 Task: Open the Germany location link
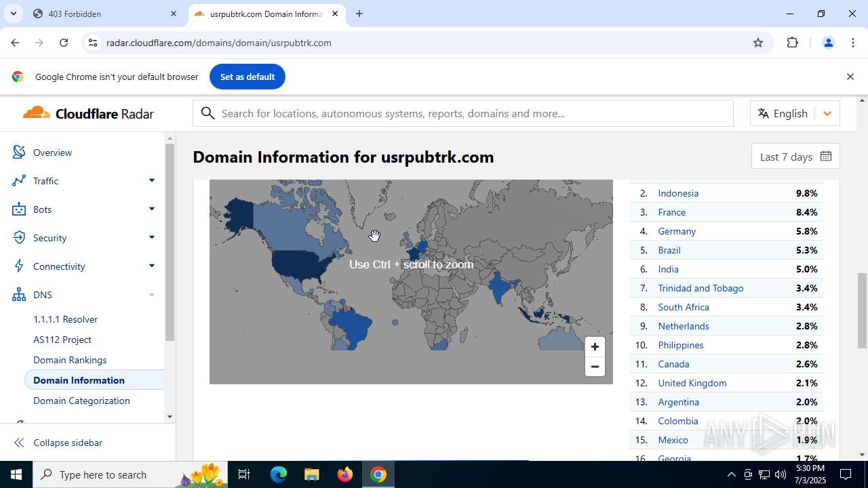click(677, 231)
